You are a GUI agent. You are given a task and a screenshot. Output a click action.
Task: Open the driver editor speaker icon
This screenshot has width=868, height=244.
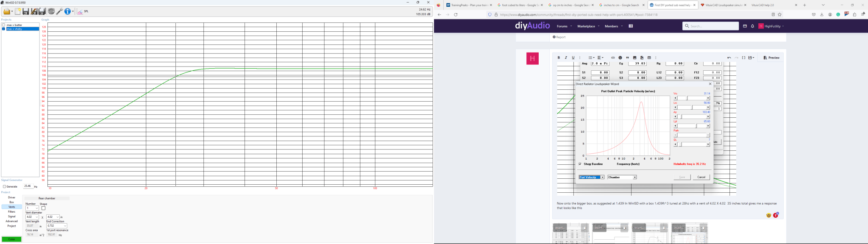click(51, 11)
